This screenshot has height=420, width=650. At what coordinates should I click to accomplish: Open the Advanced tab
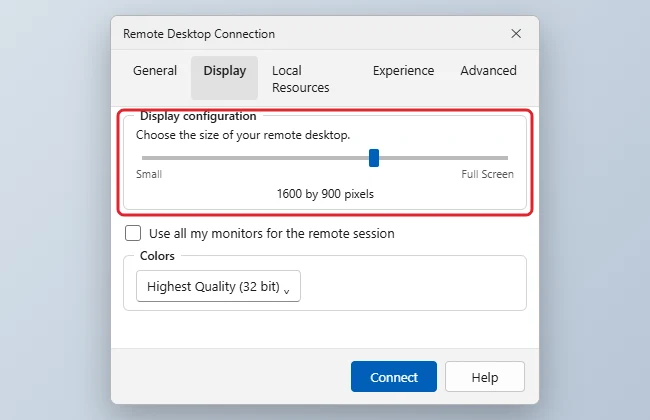pyautogui.click(x=488, y=70)
